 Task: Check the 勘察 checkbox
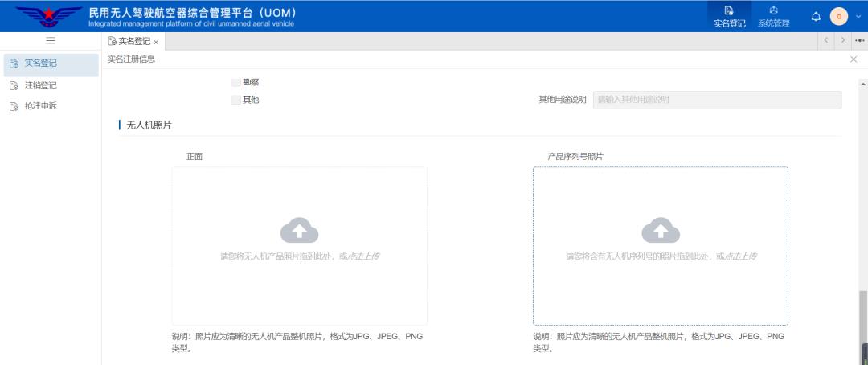tap(236, 83)
